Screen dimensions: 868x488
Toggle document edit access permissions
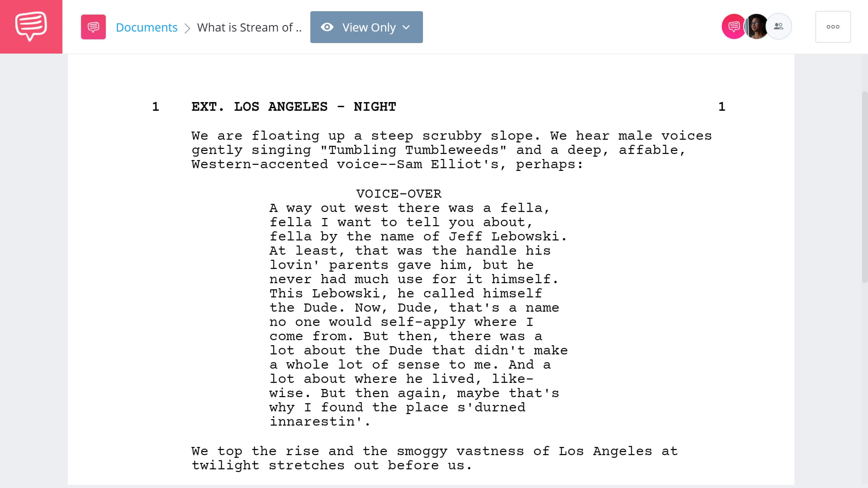pos(367,27)
